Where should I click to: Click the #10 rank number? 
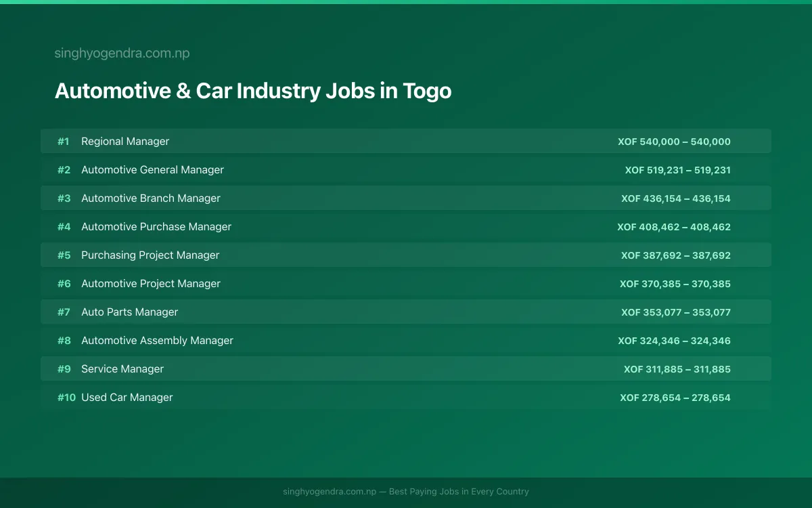click(x=66, y=398)
